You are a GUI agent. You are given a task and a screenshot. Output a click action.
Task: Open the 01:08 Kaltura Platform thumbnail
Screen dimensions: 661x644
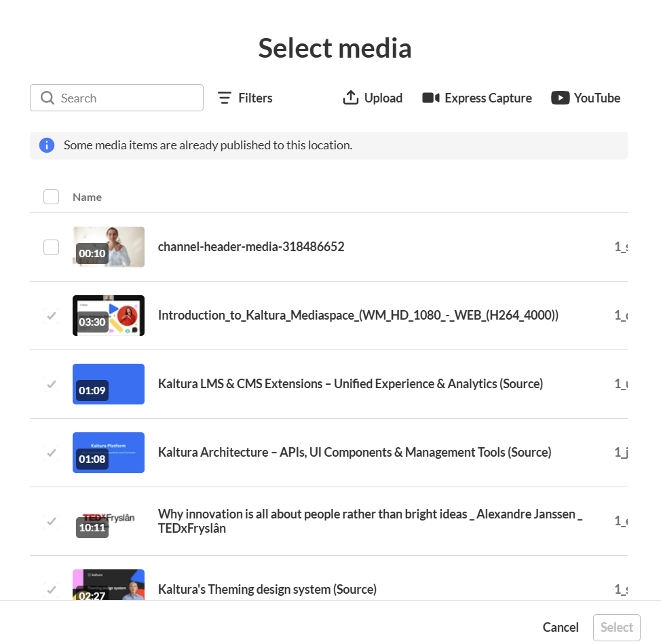[x=109, y=453]
